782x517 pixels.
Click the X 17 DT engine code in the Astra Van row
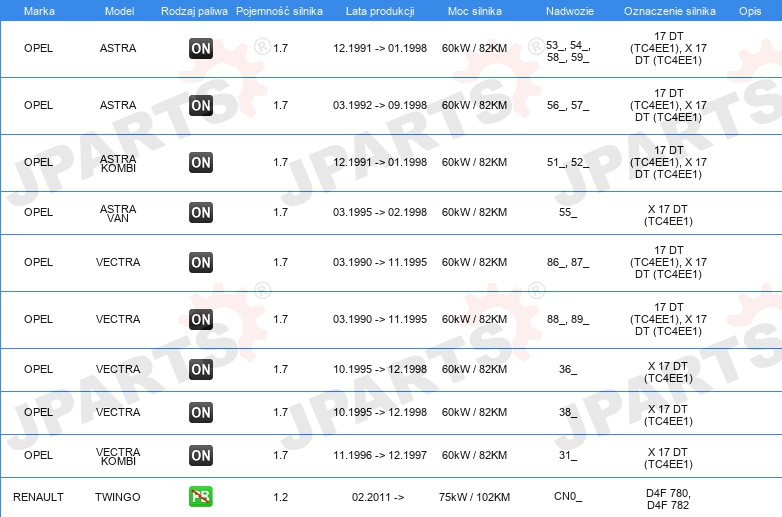click(x=668, y=215)
